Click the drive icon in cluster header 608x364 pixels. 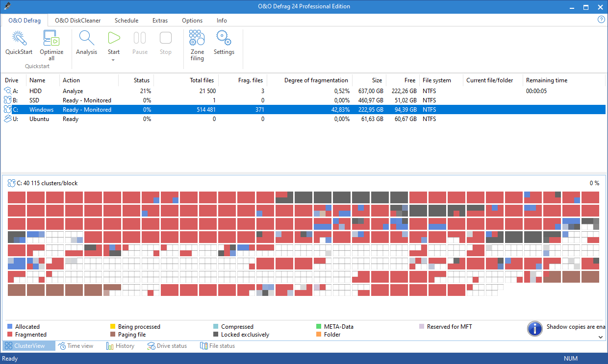tap(12, 183)
